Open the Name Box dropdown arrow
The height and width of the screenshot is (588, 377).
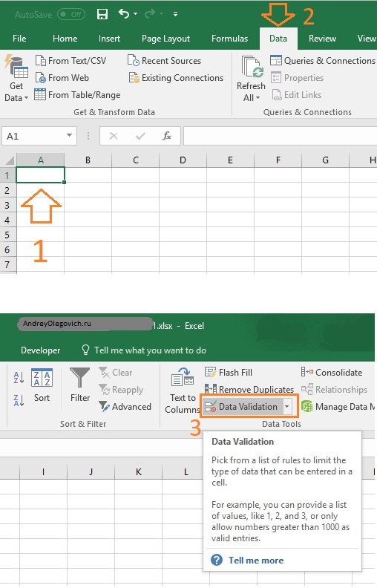(x=69, y=135)
